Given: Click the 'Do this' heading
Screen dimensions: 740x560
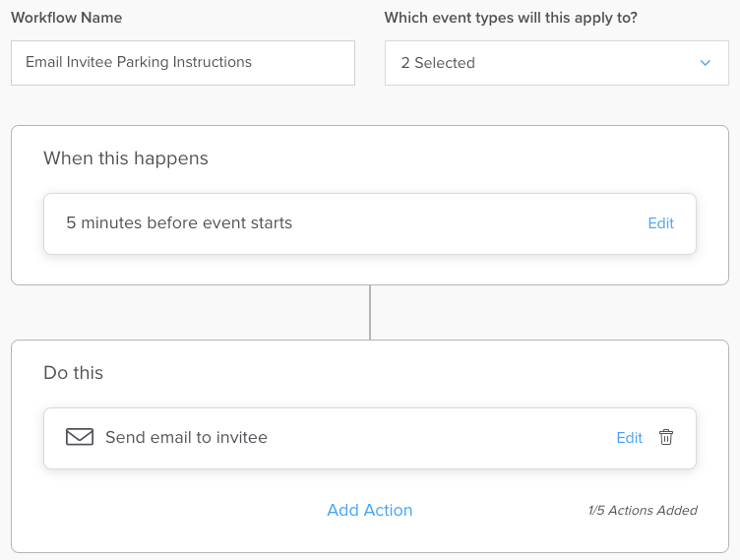Looking at the screenshot, I should pos(73,373).
